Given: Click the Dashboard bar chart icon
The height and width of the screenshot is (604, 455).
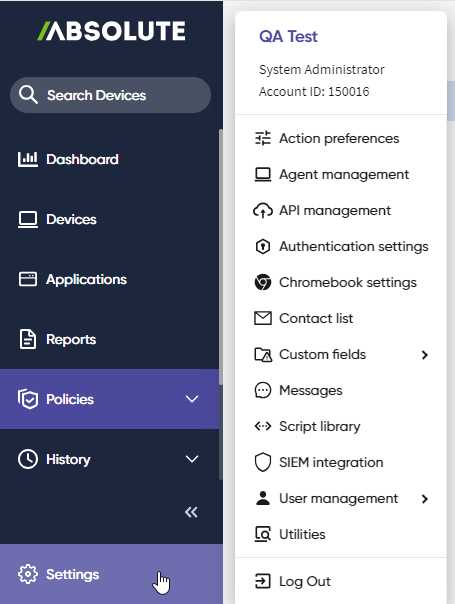Looking at the screenshot, I should [28, 159].
